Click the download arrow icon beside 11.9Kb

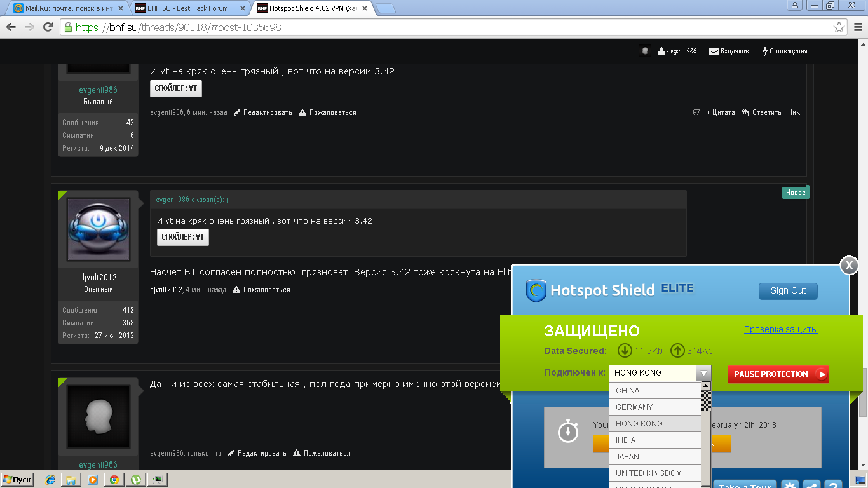pyautogui.click(x=625, y=351)
